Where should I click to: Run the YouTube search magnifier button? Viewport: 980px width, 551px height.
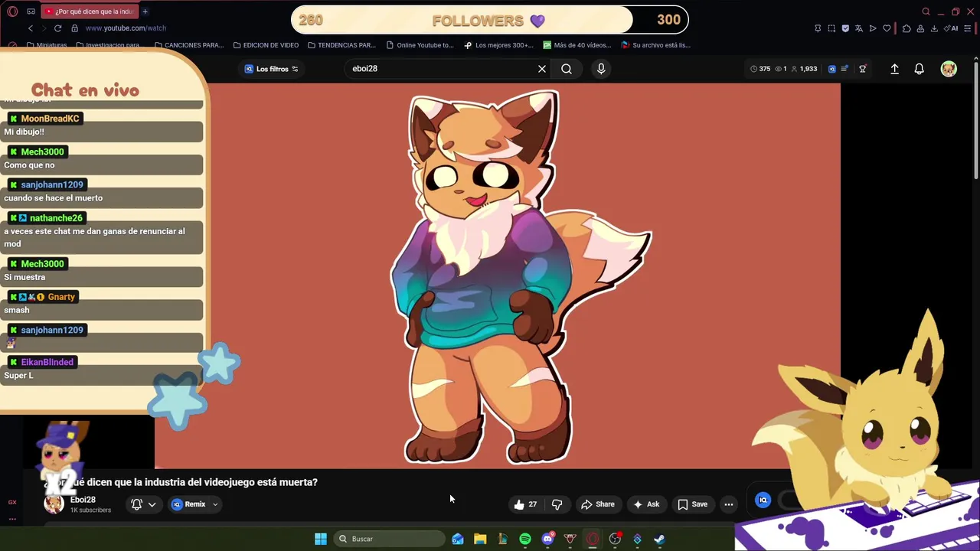pos(567,69)
